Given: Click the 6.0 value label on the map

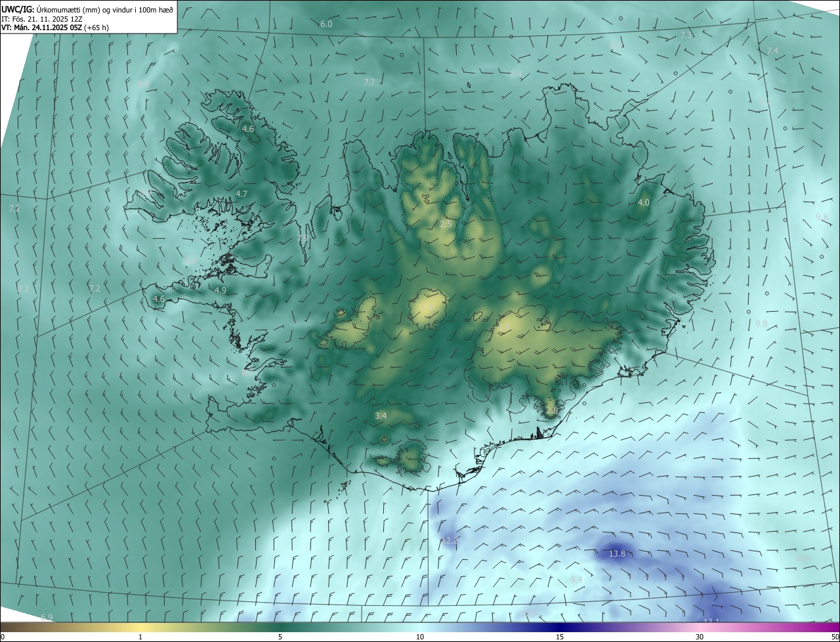Looking at the screenshot, I should tap(326, 24).
